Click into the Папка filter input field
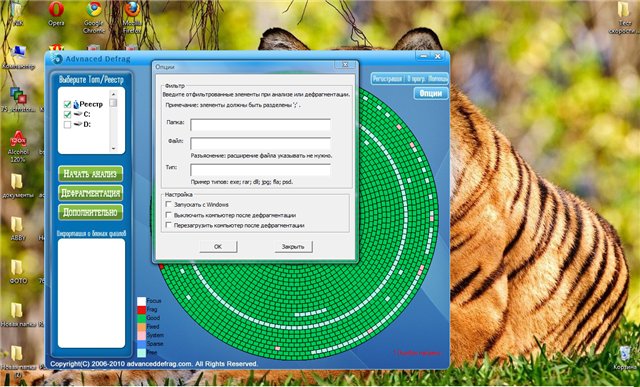640x387 pixels. point(260,125)
